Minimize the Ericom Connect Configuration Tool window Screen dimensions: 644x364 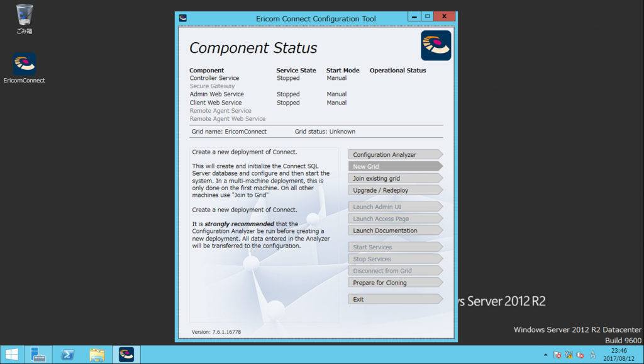414,16
